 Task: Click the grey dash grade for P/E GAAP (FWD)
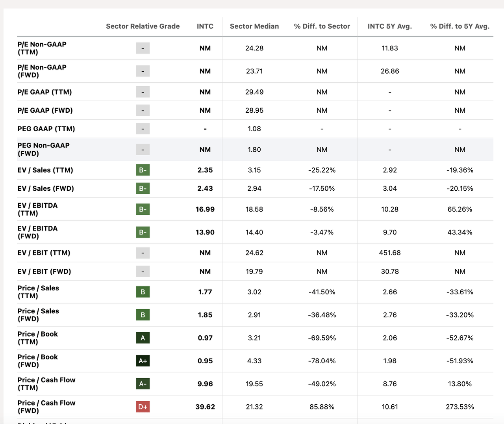[143, 110]
